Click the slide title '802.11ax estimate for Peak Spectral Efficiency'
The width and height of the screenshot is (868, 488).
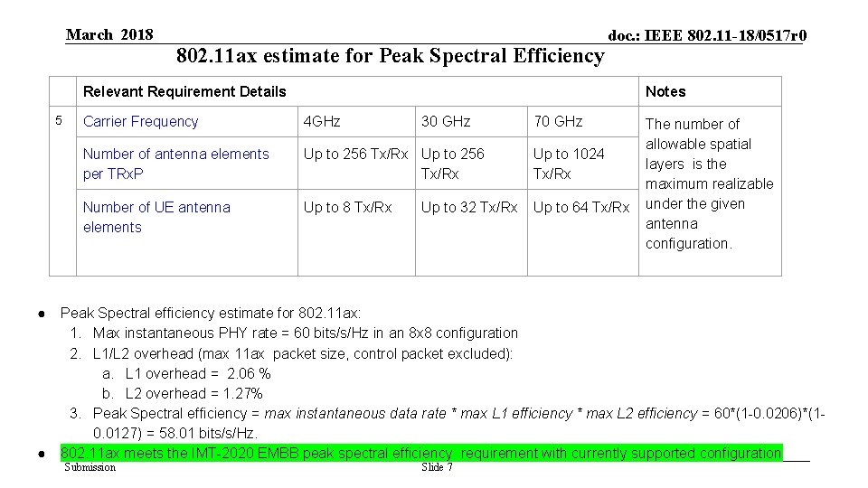[391, 56]
